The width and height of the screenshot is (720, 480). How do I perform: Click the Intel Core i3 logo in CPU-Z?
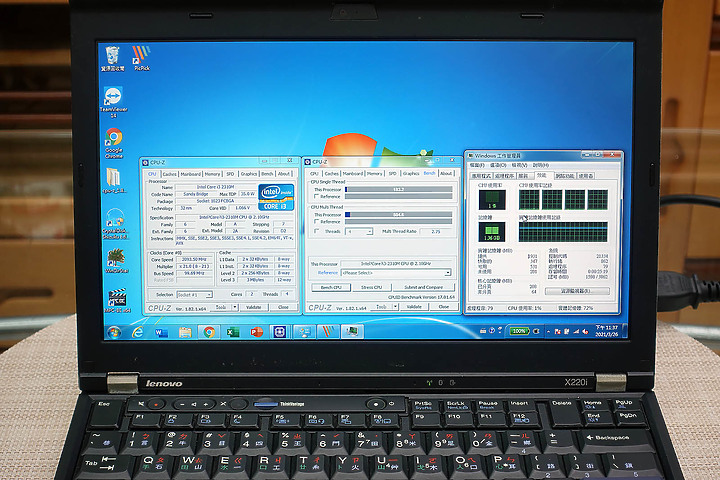[276, 197]
